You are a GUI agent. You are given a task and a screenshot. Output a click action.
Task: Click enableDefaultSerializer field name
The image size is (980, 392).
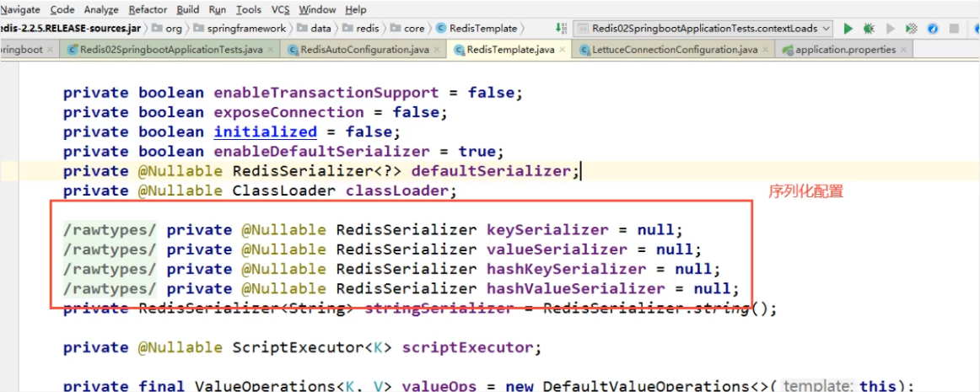[x=322, y=151]
